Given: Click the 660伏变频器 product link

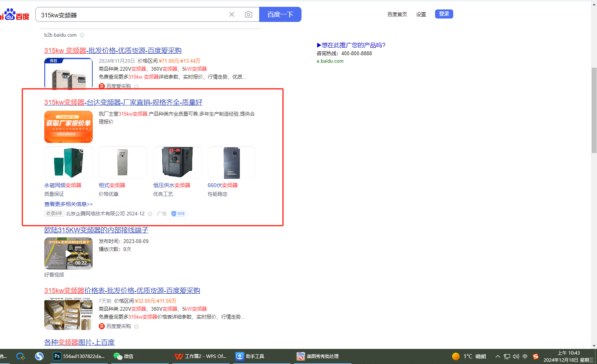Looking at the screenshot, I should 223,185.
